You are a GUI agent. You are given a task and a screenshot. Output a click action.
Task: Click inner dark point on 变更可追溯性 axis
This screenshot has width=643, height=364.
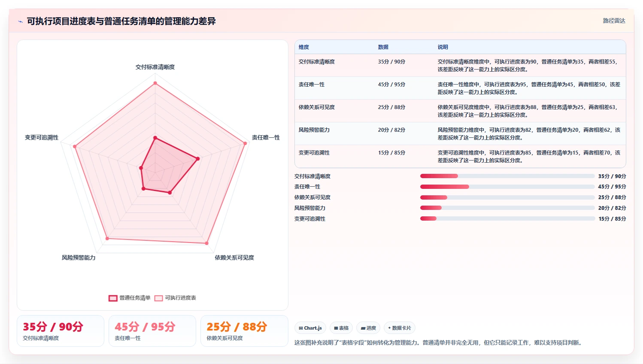[x=141, y=168]
